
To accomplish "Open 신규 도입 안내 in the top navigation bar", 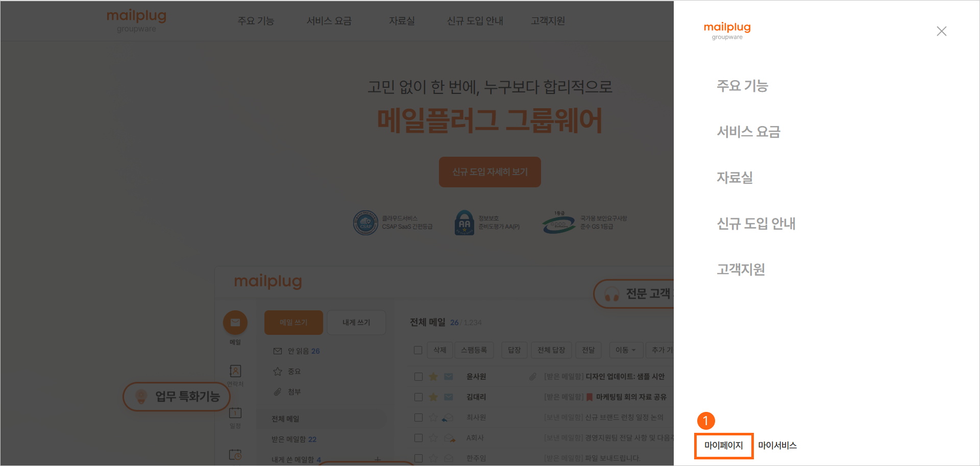I will 475,21.
